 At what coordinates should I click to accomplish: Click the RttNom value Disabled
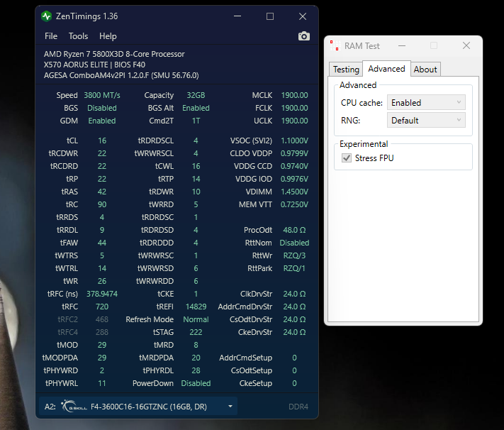294,243
